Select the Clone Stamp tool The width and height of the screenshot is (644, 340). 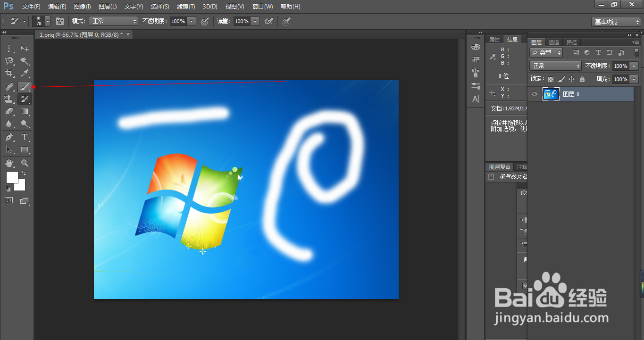[9, 99]
